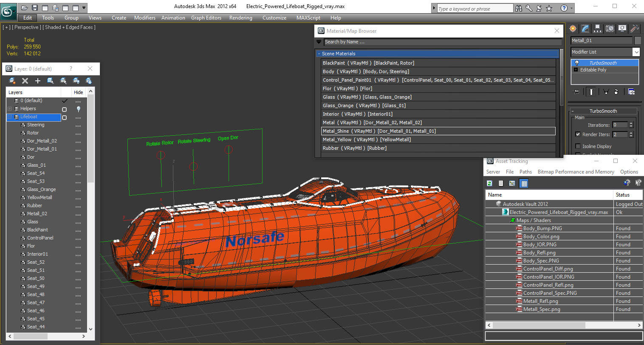Toggle hide state for 0 (default) layer
Screen dimensions: 644x345
(x=78, y=101)
